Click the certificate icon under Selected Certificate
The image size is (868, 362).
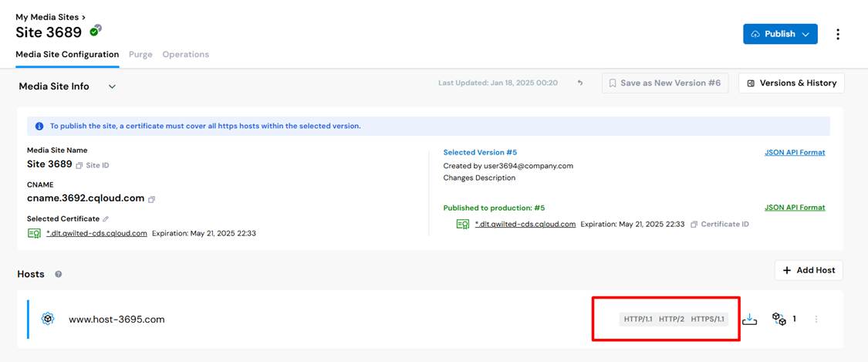click(x=34, y=233)
